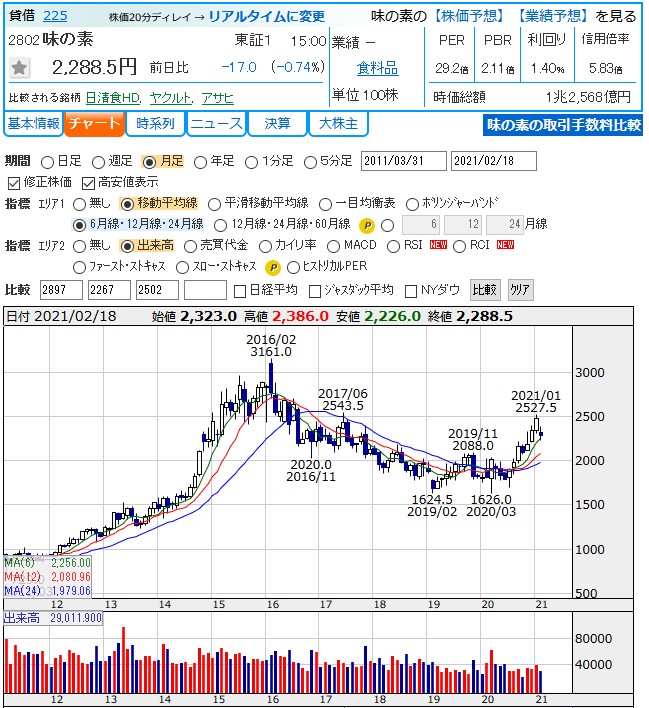This screenshot has height=708, width=649.
Task: Click the 比較 compare button
Action: coord(485,289)
